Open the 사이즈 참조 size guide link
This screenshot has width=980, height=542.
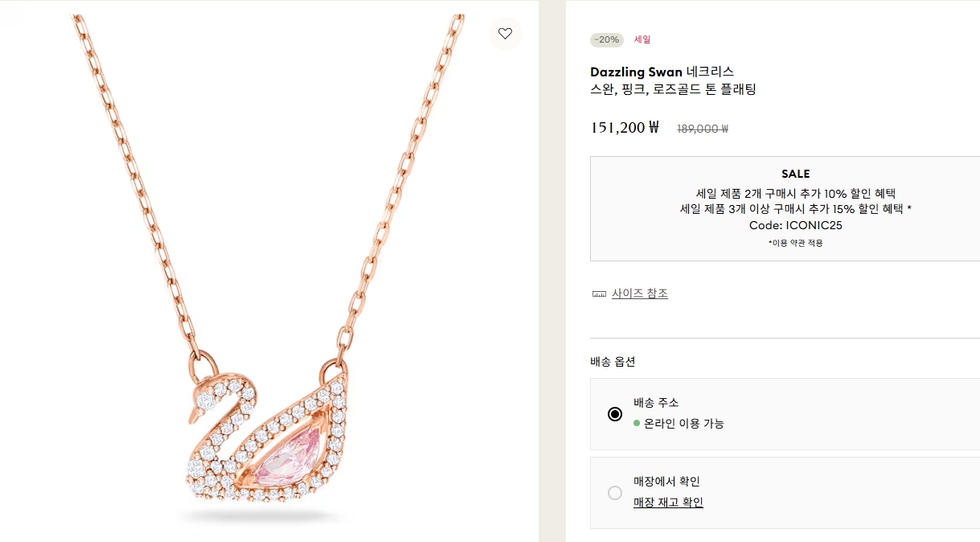639,294
